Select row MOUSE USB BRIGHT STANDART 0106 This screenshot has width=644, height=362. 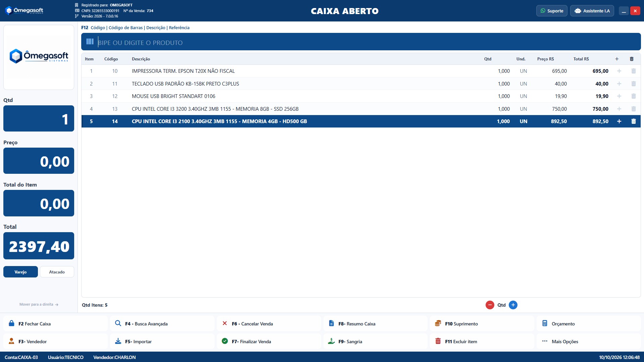click(x=361, y=96)
